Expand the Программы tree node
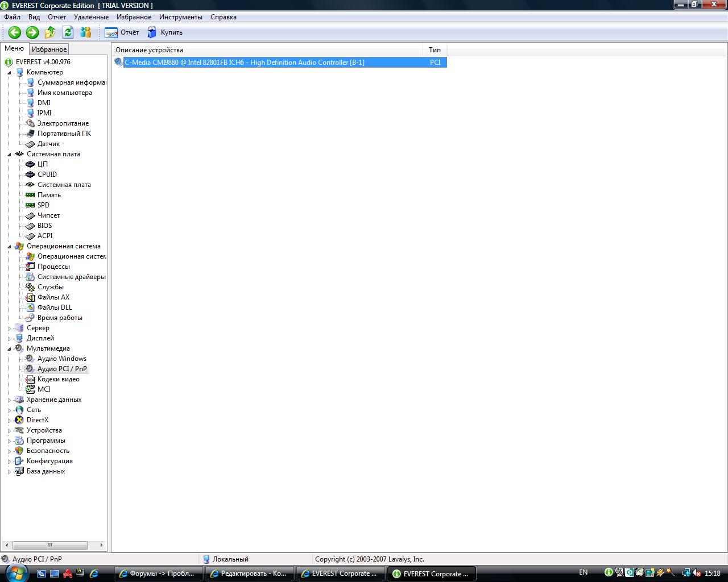The width and height of the screenshot is (728, 582). click(10, 441)
